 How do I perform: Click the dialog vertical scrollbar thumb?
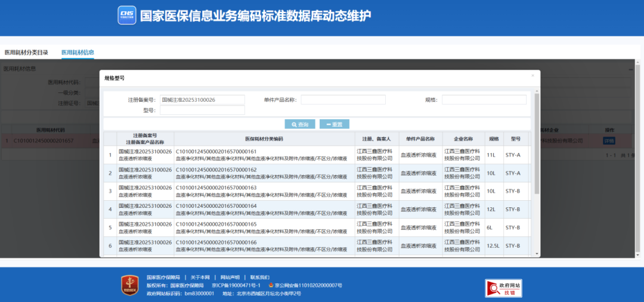coord(537,144)
